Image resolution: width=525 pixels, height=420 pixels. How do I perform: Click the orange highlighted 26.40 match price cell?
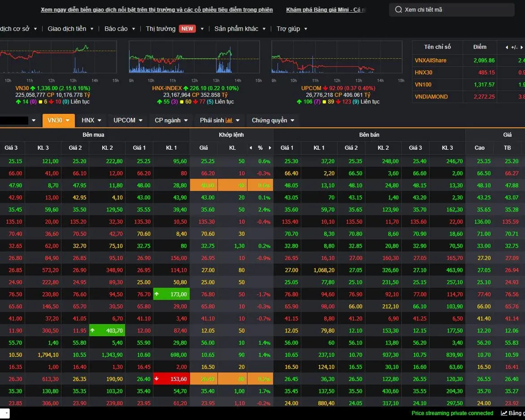click(204, 379)
